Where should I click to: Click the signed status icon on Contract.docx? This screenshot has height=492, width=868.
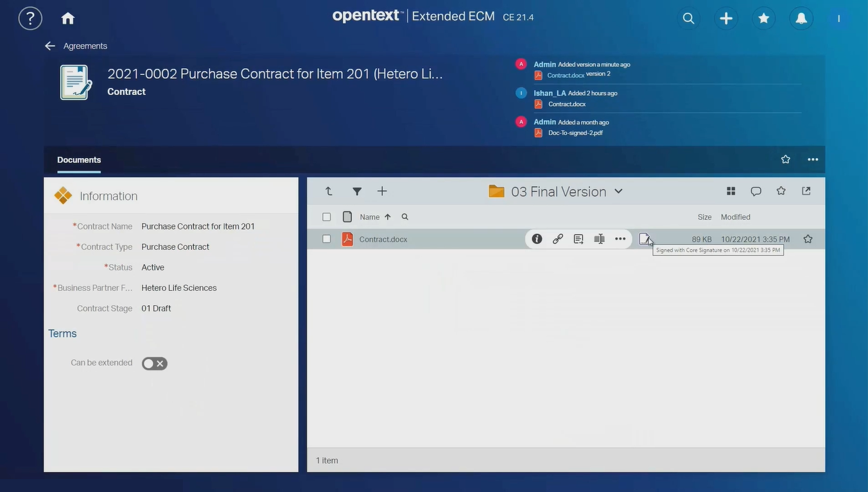coord(644,239)
